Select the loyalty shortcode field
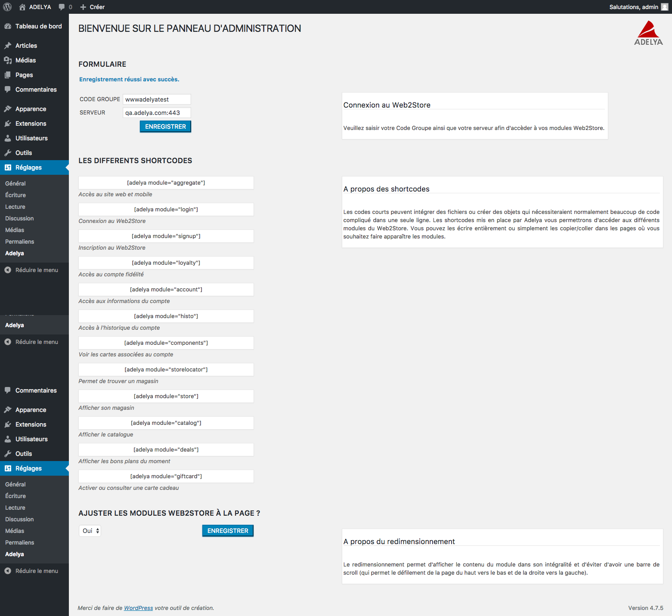672x616 pixels. 166,263
